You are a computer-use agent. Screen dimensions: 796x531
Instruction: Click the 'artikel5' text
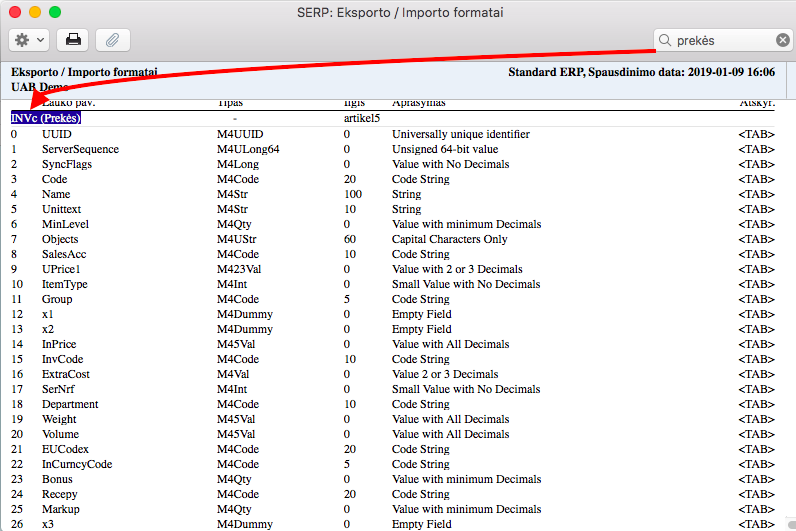coord(362,118)
